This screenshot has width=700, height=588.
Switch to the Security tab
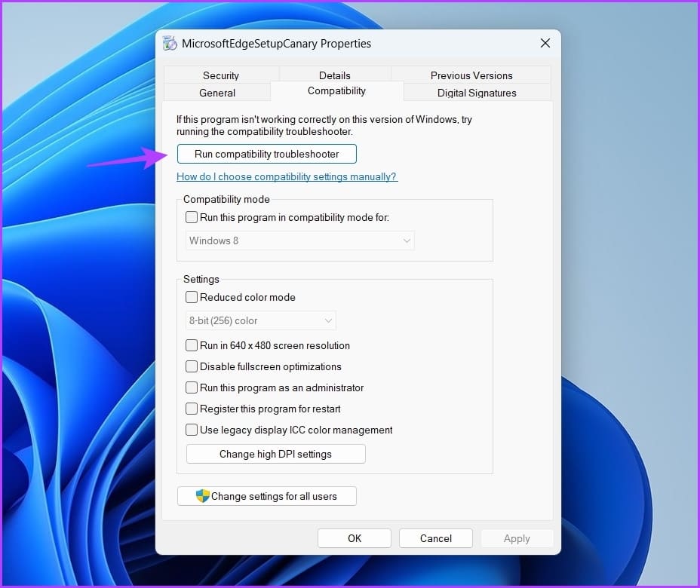tap(221, 75)
